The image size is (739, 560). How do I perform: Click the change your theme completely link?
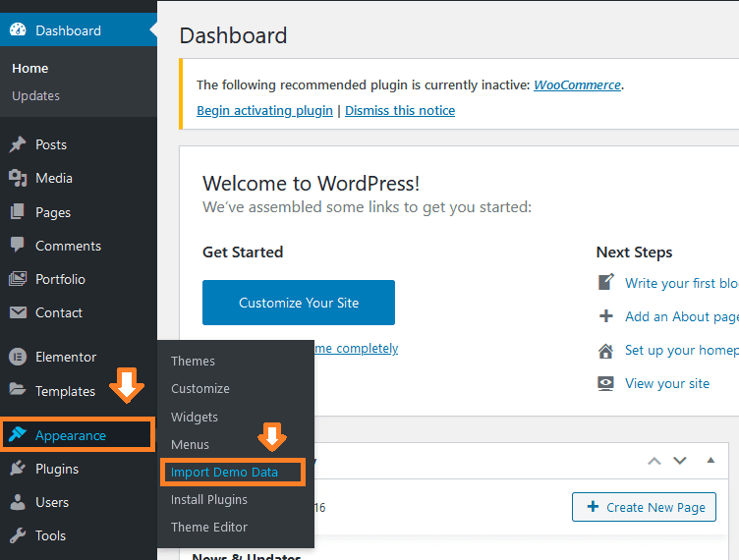point(357,348)
